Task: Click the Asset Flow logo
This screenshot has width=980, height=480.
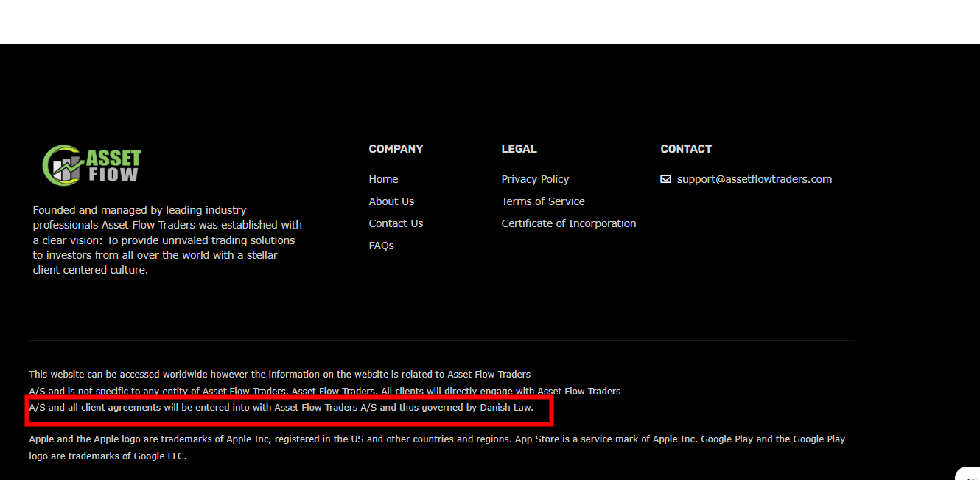Action: click(91, 165)
